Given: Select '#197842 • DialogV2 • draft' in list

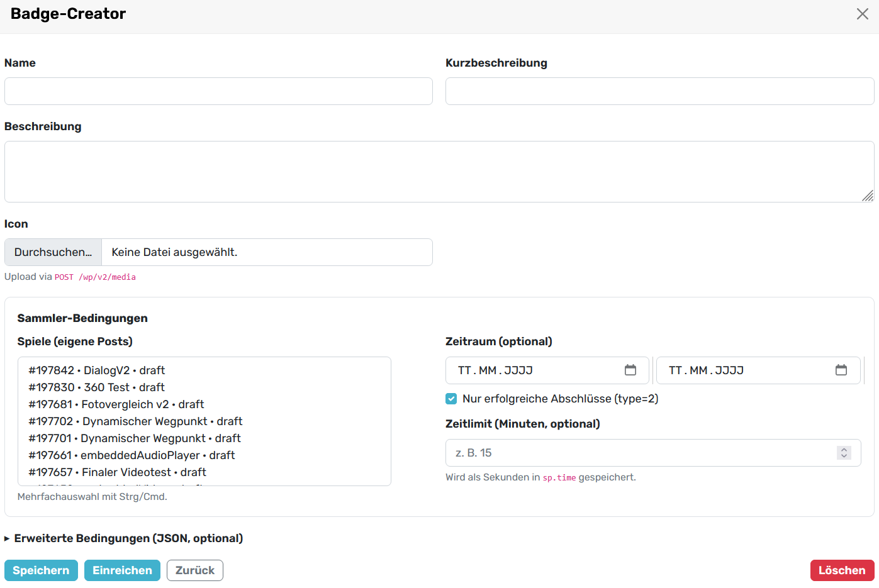Looking at the screenshot, I should tap(97, 370).
